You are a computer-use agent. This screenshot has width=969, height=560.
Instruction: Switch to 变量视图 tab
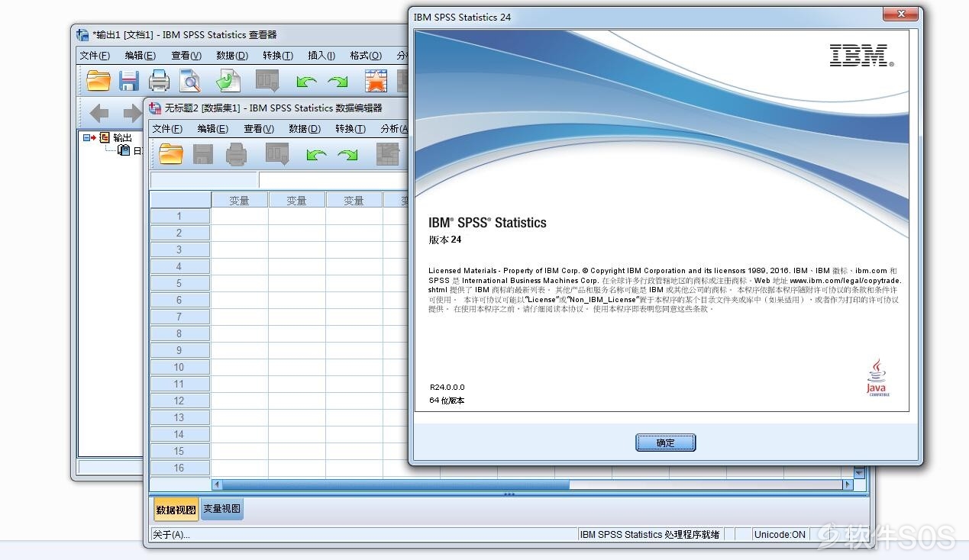tap(222, 509)
